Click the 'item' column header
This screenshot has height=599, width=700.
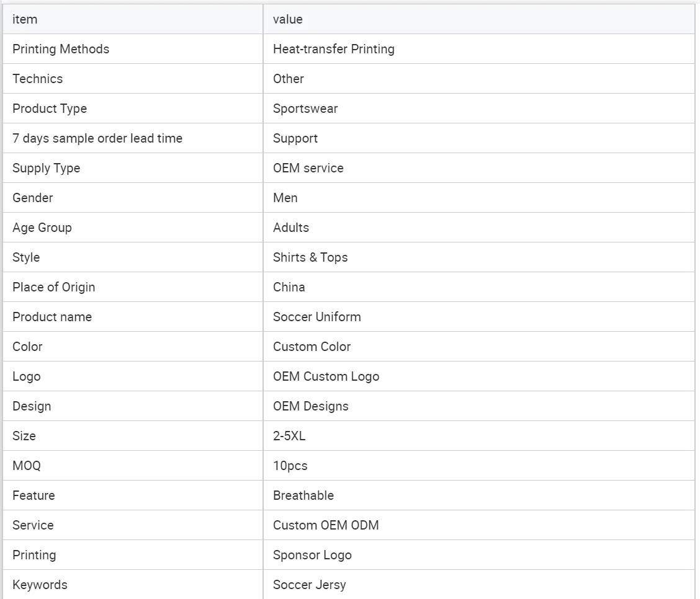25,19
